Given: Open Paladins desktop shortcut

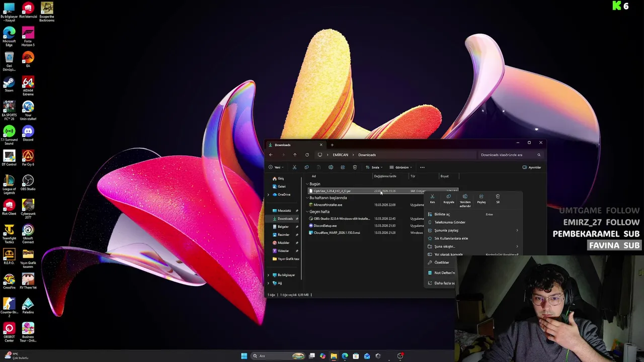Looking at the screenshot, I should [x=28, y=305].
